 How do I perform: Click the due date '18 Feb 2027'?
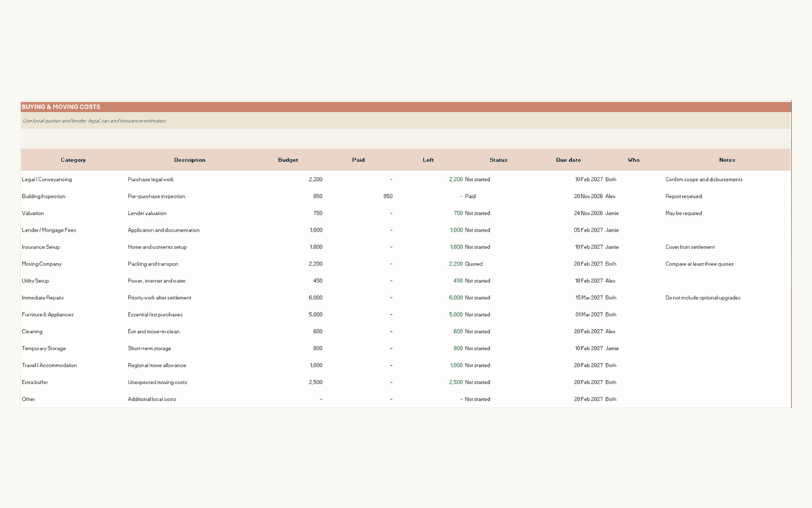[x=589, y=281]
